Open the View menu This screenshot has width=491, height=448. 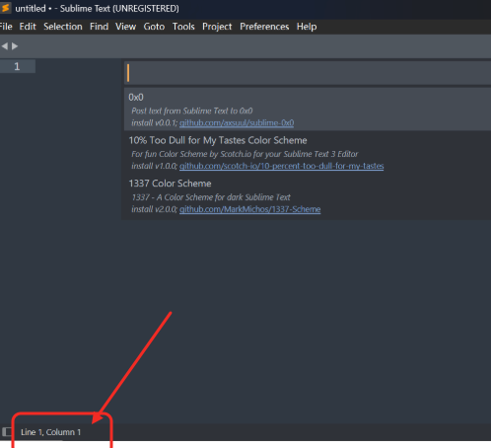(x=125, y=27)
